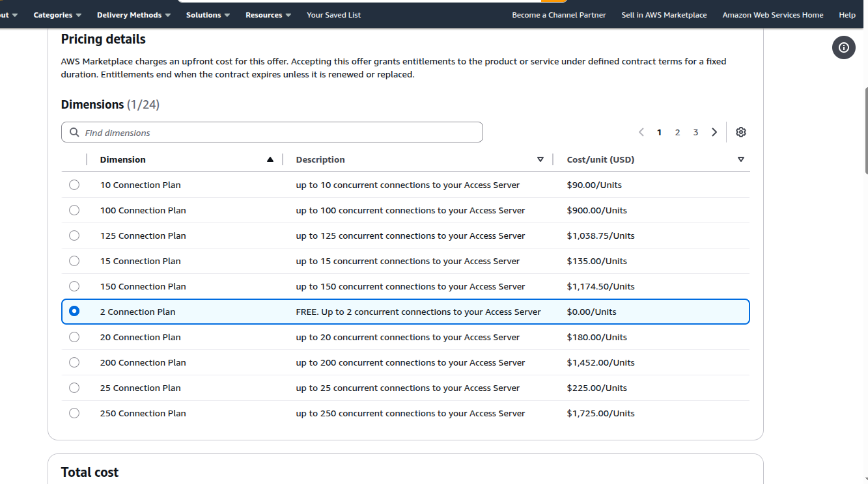Expand the Categories dropdown menu

57,15
